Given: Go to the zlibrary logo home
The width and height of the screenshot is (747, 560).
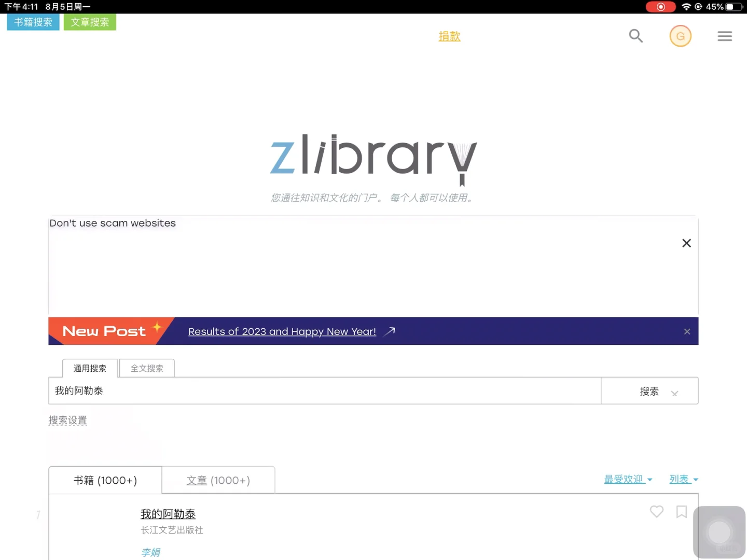Looking at the screenshot, I should pyautogui.click(x=374, y=160).
